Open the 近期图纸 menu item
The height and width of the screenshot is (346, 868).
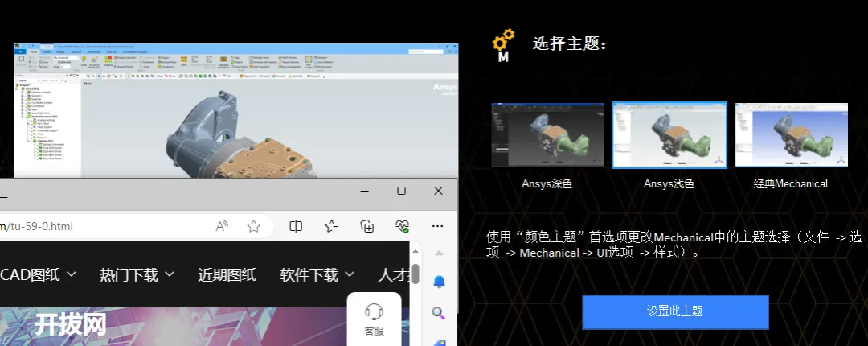pyautogui.click(x=227, y=274)
